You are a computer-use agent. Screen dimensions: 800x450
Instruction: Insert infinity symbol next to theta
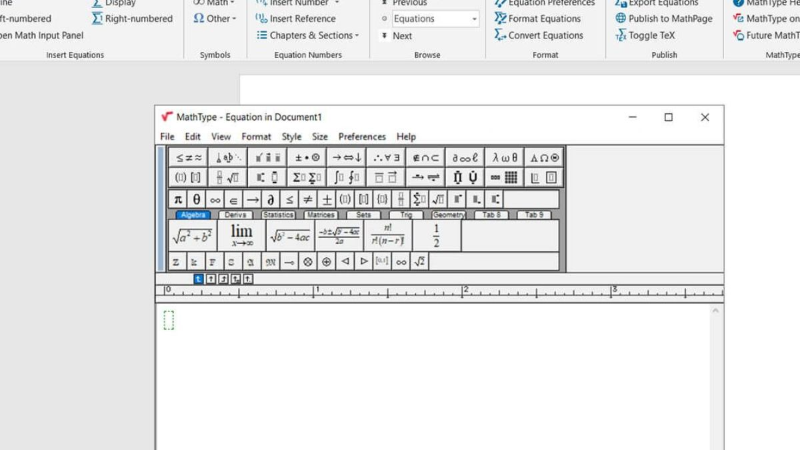(x=215, y=199)
